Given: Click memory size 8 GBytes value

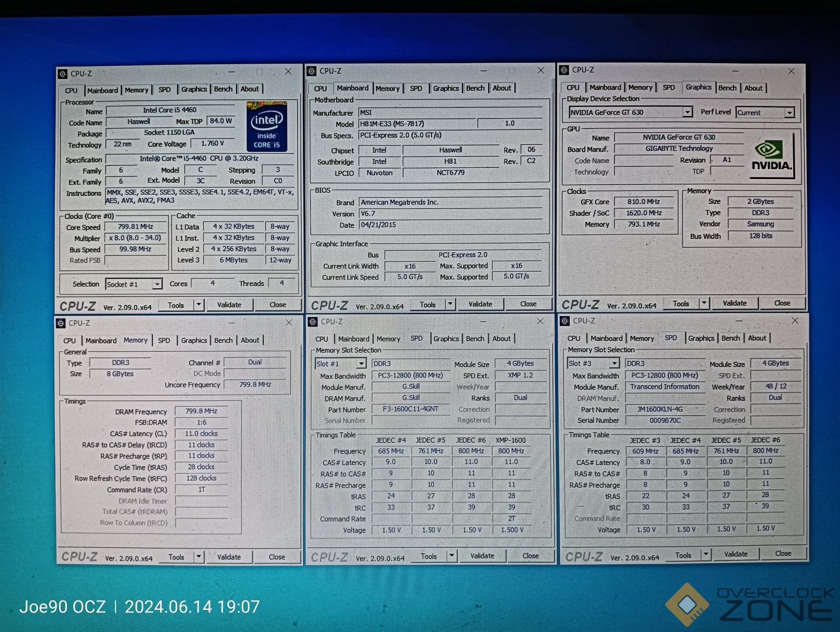Looking at the screenshot, I should (120, 374).
